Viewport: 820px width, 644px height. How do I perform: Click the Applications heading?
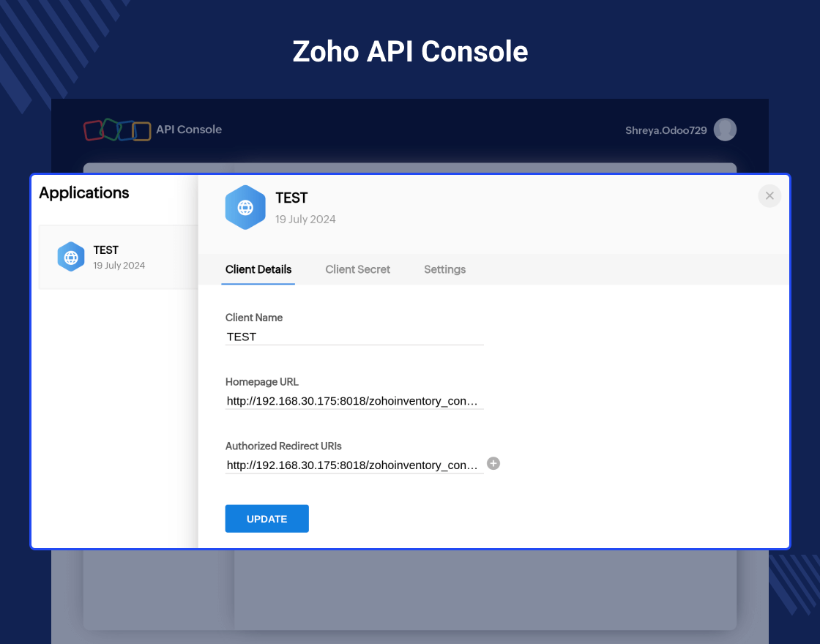[83, 193]
